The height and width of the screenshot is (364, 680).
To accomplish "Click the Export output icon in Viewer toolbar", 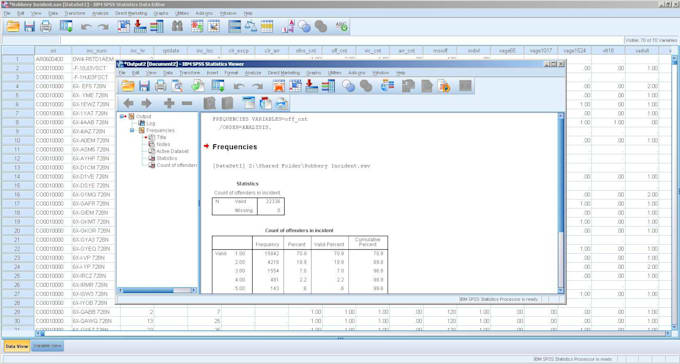I will point(199,86).
